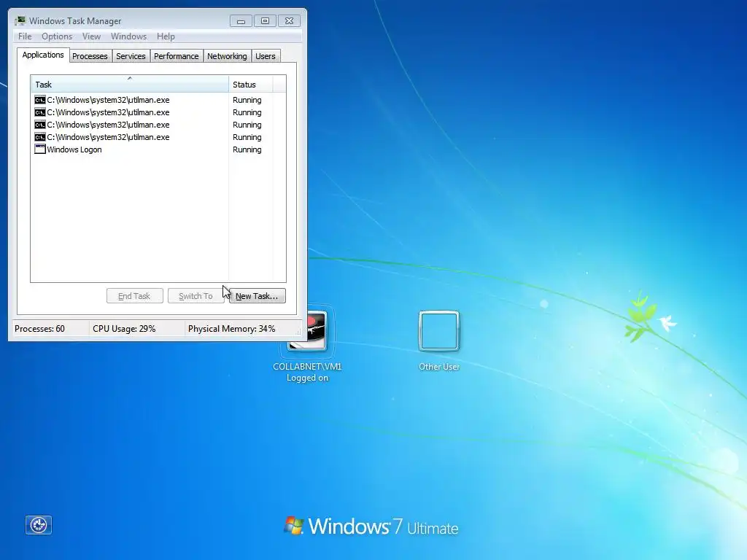Open the Options menu
The height and width of the screenshot is (560, 747).
click(x=57, y=36)
